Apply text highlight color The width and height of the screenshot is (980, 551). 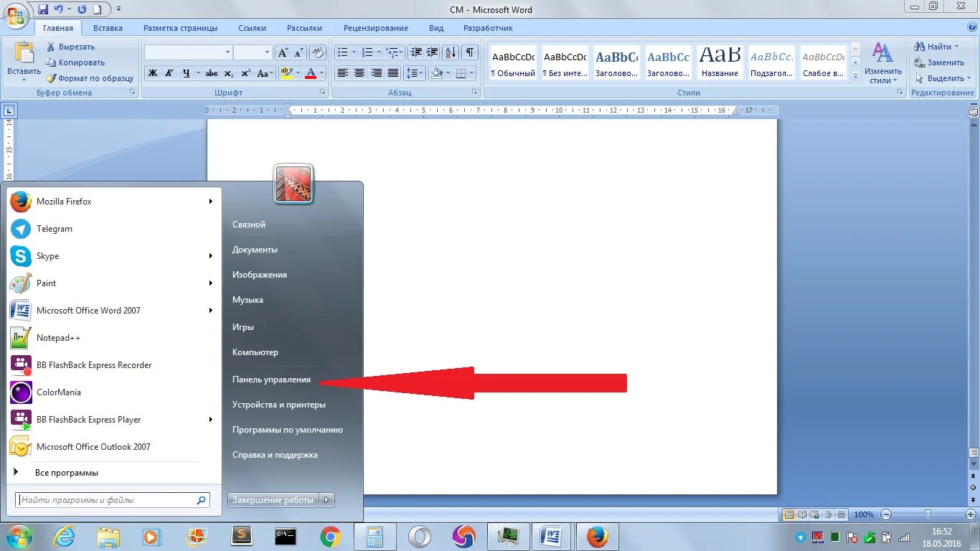(x=286, y=73)
